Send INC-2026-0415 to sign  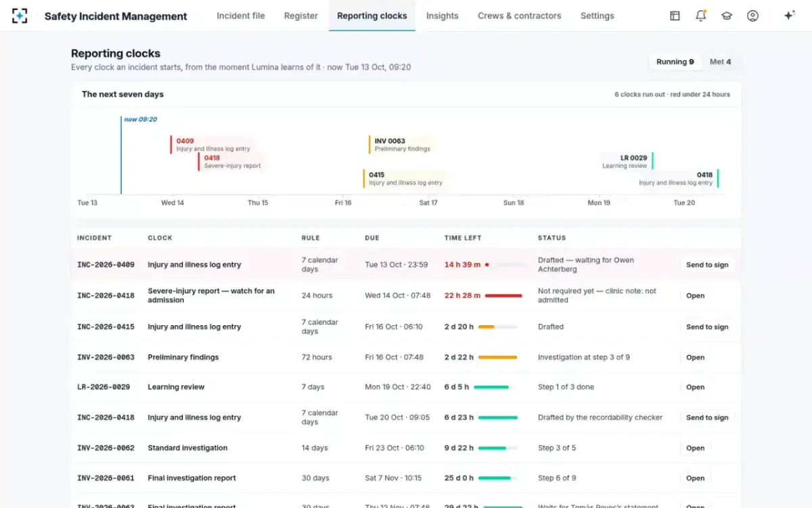click(x=707, y=327)
